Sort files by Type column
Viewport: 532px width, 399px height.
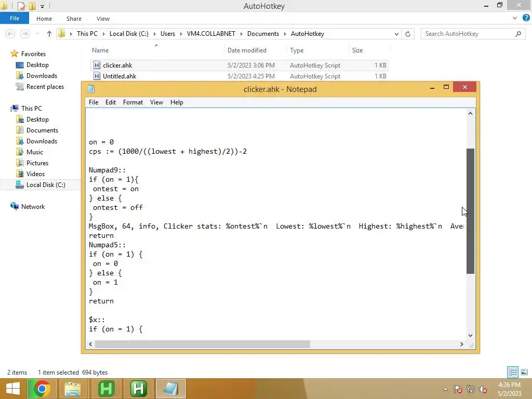297,50
